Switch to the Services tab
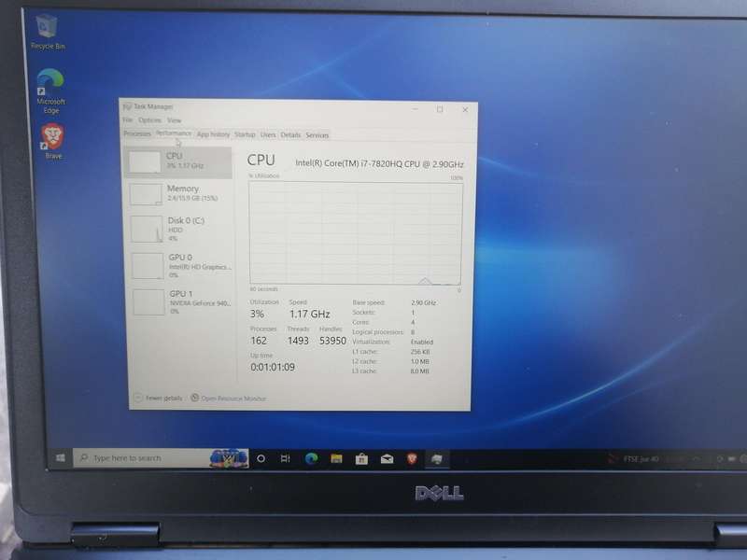Viewport: 747px width, 560px height. [317, 135]
